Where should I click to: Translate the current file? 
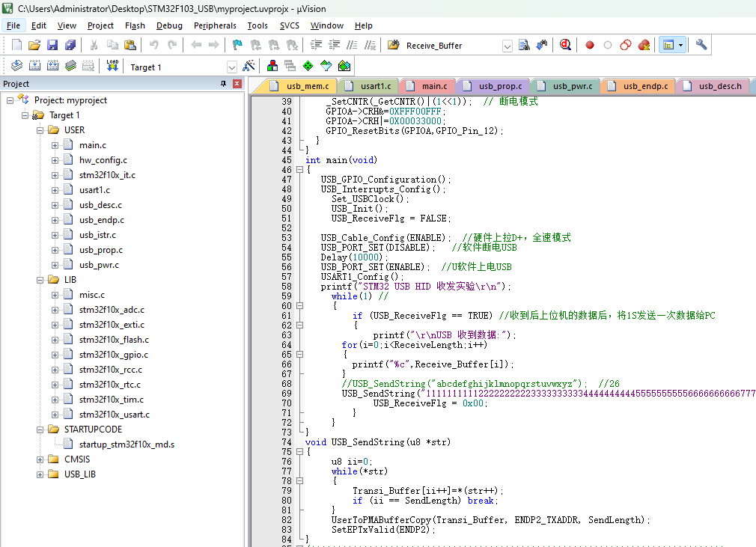[x=16, y=66]
